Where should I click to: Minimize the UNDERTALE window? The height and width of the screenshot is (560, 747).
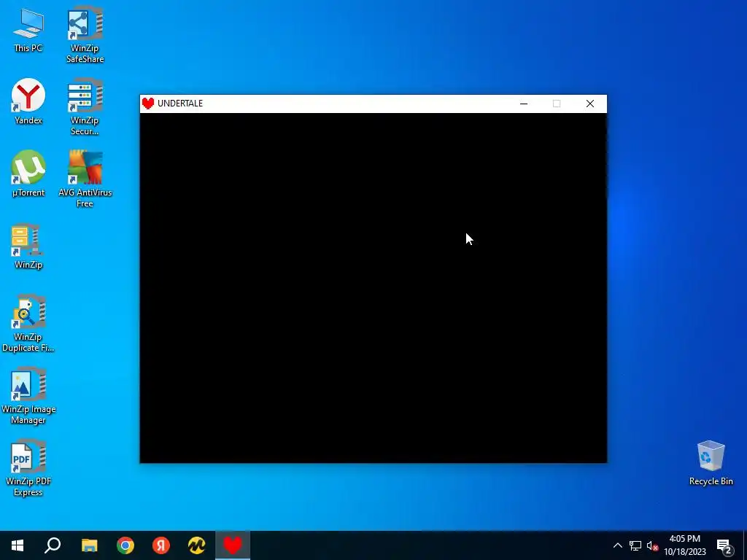tap(524, 104)
